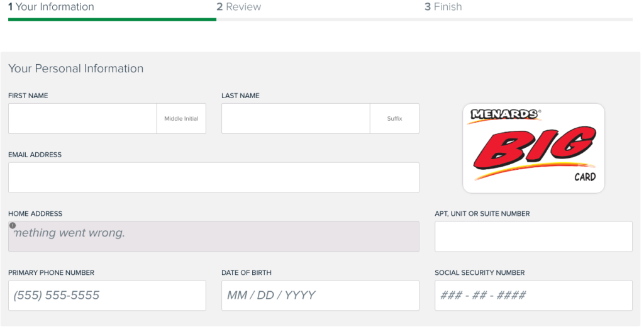Go to step 2 Review
Viewport: 644px width, 334px height.
(238, 7)
